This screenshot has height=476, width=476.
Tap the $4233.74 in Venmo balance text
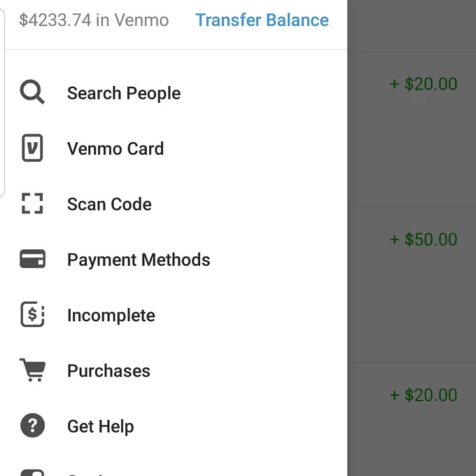click(94, 20)
